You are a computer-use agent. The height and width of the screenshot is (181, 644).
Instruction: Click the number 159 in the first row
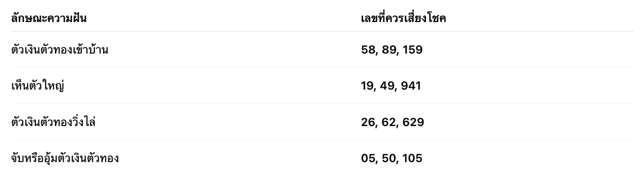tap(413, 50)
